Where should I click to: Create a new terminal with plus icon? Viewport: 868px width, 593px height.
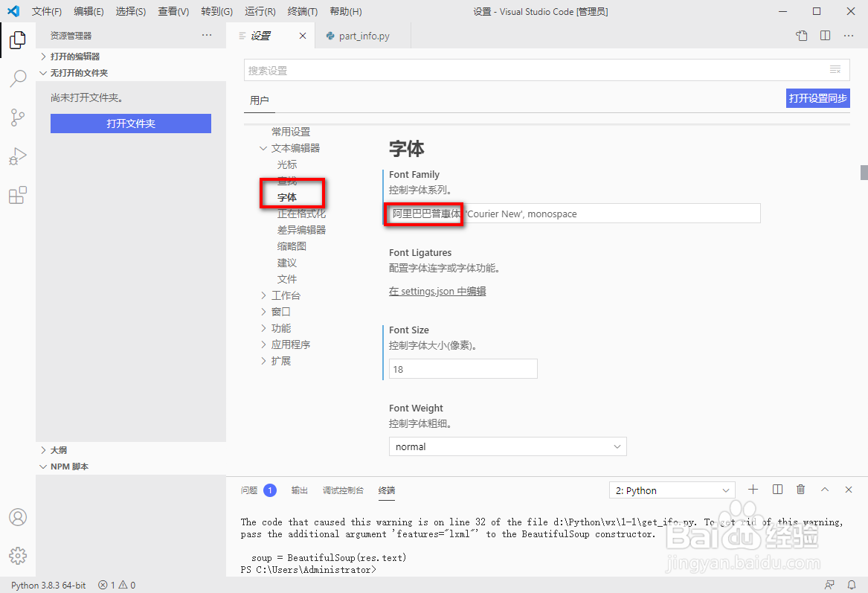(753, 490)
